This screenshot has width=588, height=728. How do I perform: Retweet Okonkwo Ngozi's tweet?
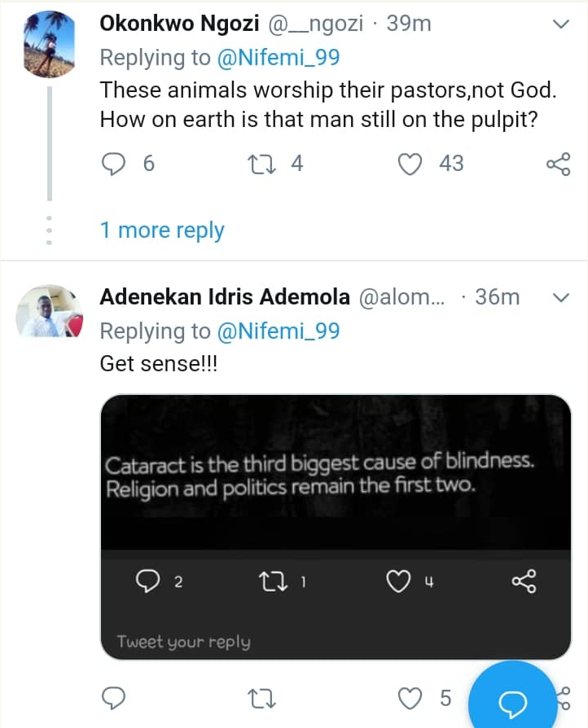tap(263, 164)
